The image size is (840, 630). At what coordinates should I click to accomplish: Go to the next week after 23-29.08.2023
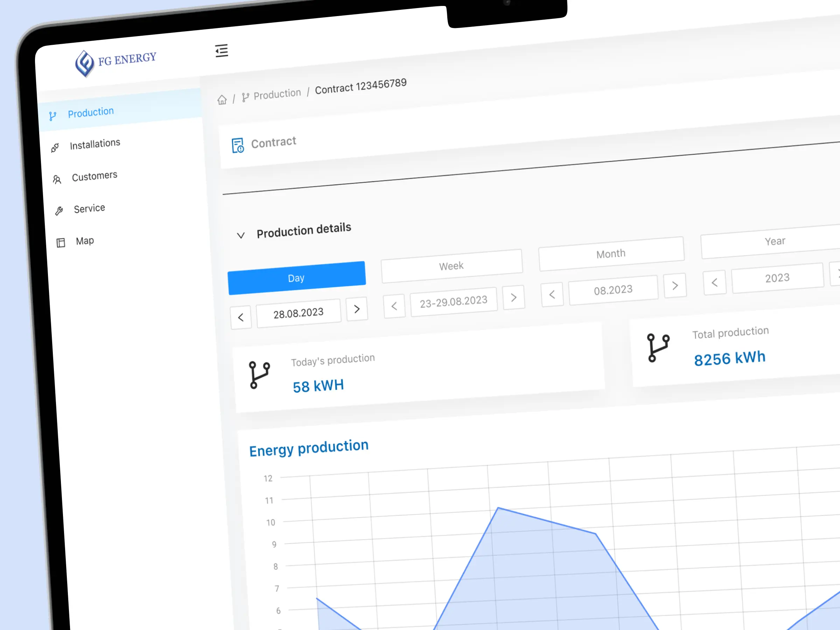[513, 297]
